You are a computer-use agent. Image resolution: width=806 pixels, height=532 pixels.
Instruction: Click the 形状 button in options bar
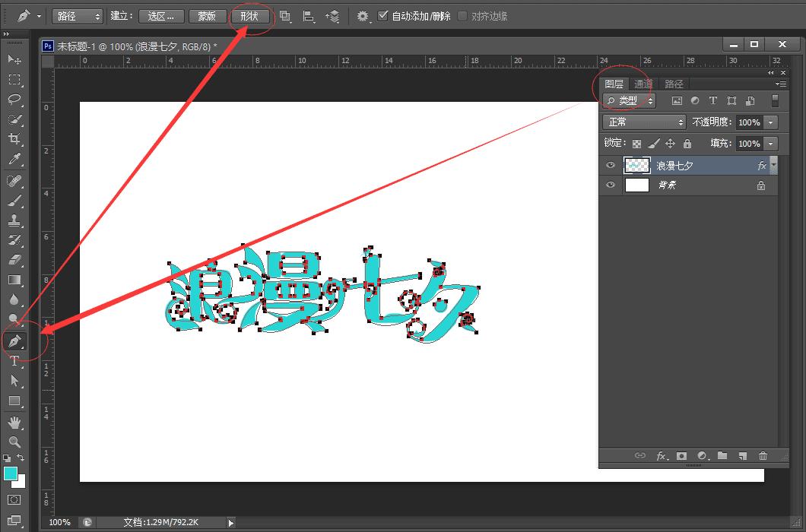point(251,16)
